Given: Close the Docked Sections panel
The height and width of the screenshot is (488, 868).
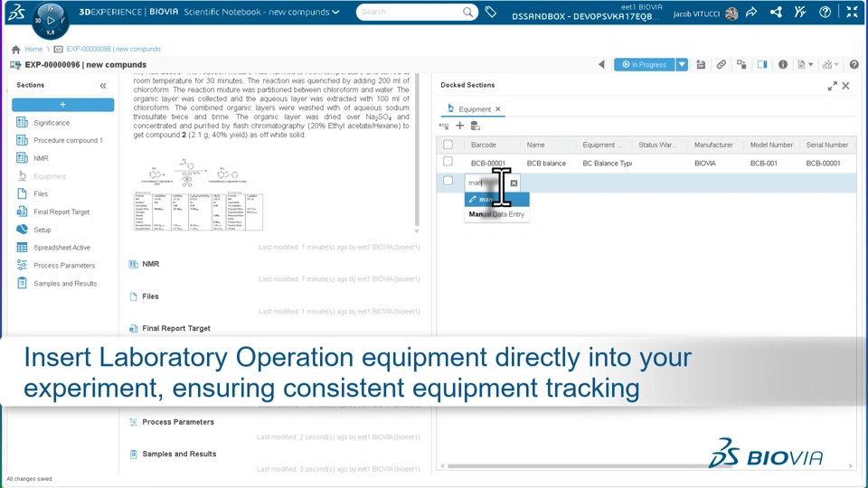Looking at the screenshot, I should click(x=846, y=86).
